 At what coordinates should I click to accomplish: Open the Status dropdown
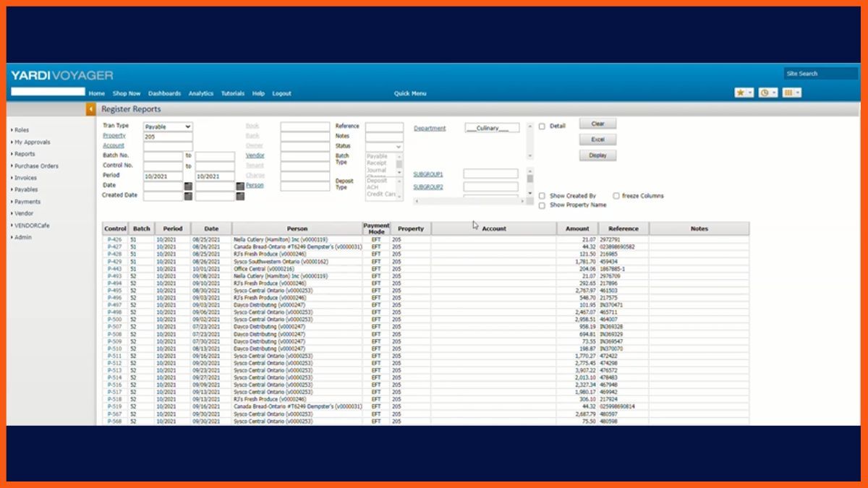coord(384,146)
